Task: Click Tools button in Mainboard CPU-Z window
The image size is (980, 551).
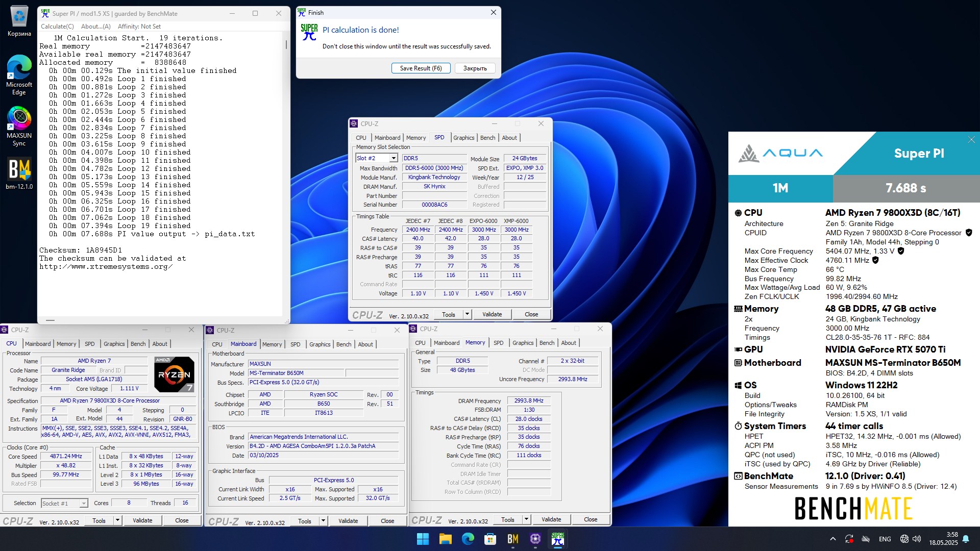Action: click(x=305, y=521)
